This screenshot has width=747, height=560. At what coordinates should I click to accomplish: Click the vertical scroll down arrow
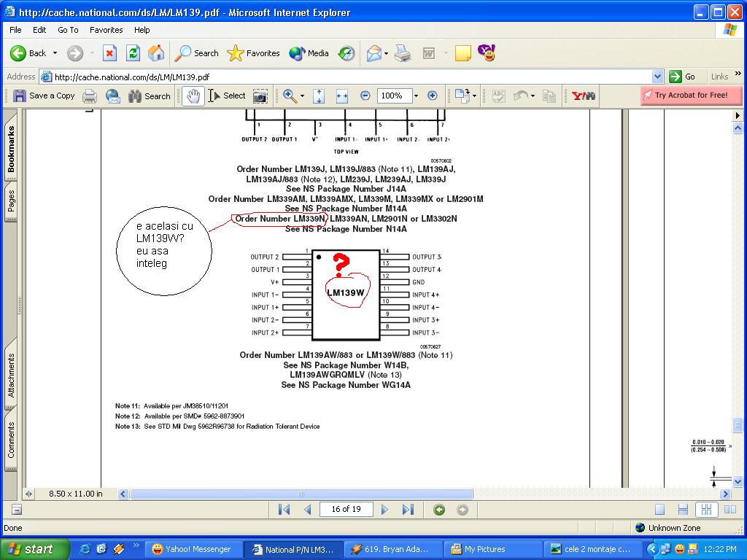pyautogui.click(x=738, y=482)
